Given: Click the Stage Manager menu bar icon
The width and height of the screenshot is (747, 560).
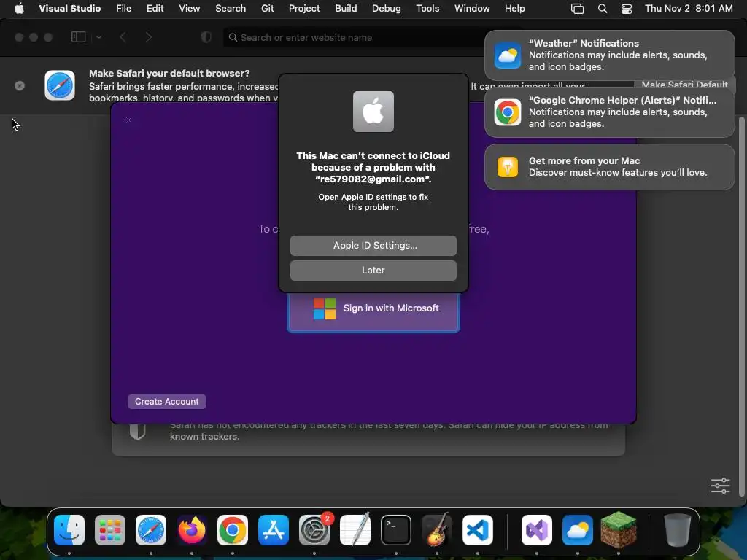Looking at the screenshot, I should tap(578, 9).
